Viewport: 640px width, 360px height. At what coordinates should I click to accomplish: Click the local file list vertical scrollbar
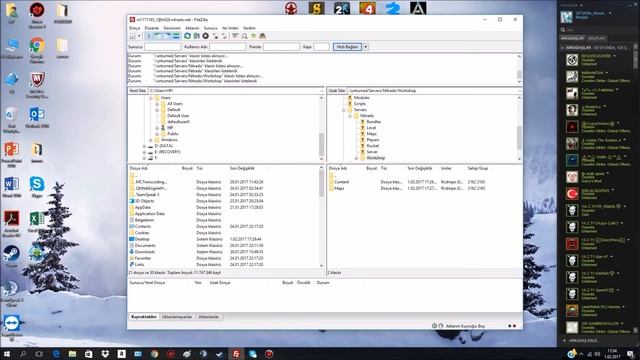pos(321,216)
